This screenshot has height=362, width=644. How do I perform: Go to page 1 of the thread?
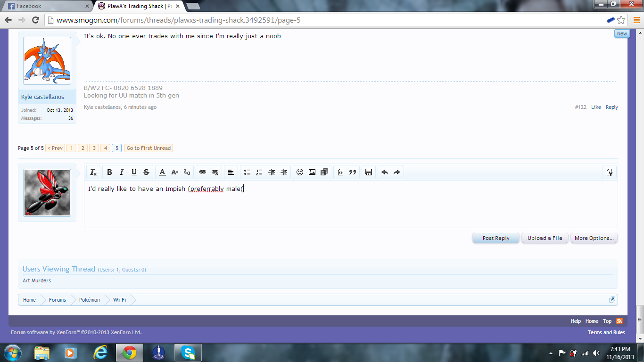point(71,148)
